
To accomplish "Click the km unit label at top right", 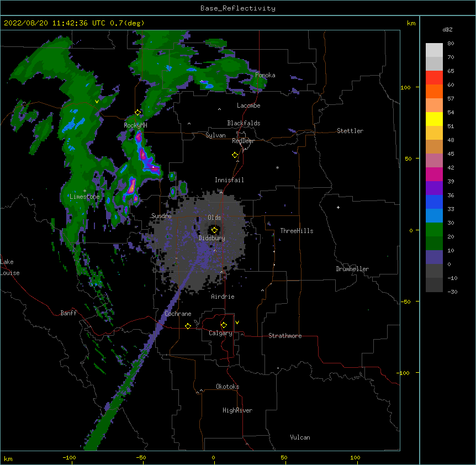I will coord(411,23).
